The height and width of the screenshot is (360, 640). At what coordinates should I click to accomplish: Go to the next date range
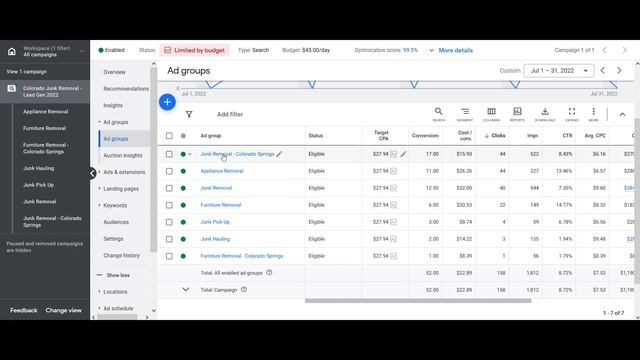click(x=619, y=71)
